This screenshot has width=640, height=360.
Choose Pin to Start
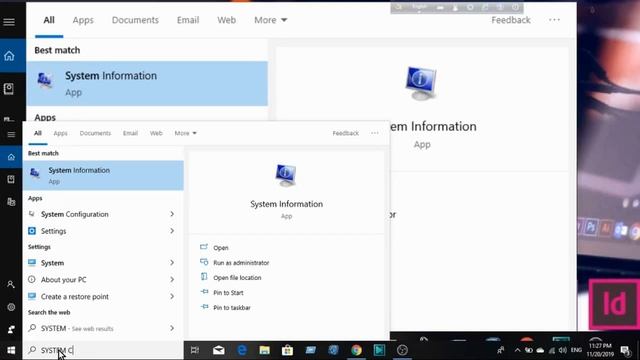[228, 293]
